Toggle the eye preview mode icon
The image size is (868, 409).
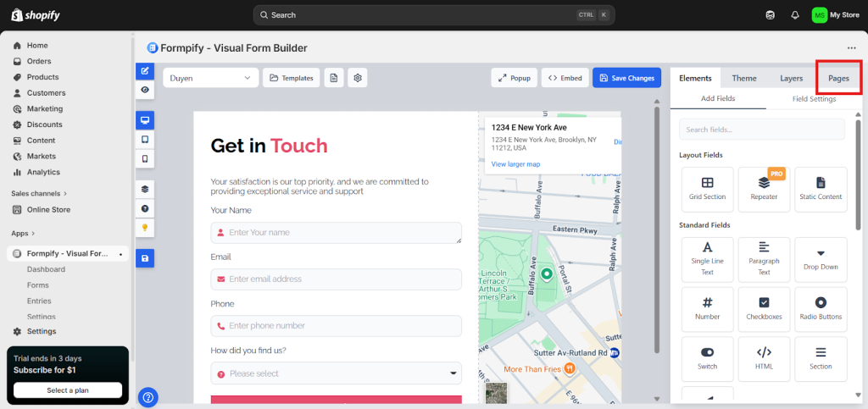tap(145, 90)
